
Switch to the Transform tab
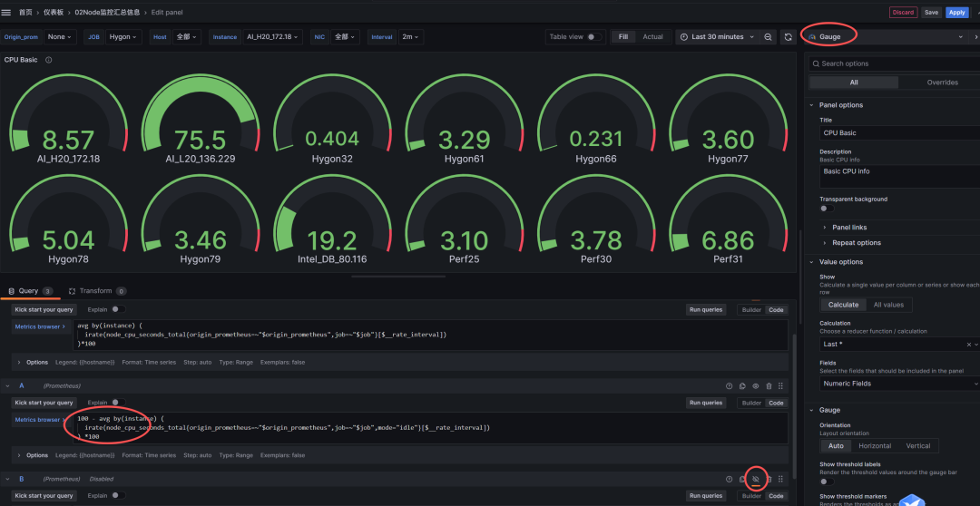tap(95, 291)
